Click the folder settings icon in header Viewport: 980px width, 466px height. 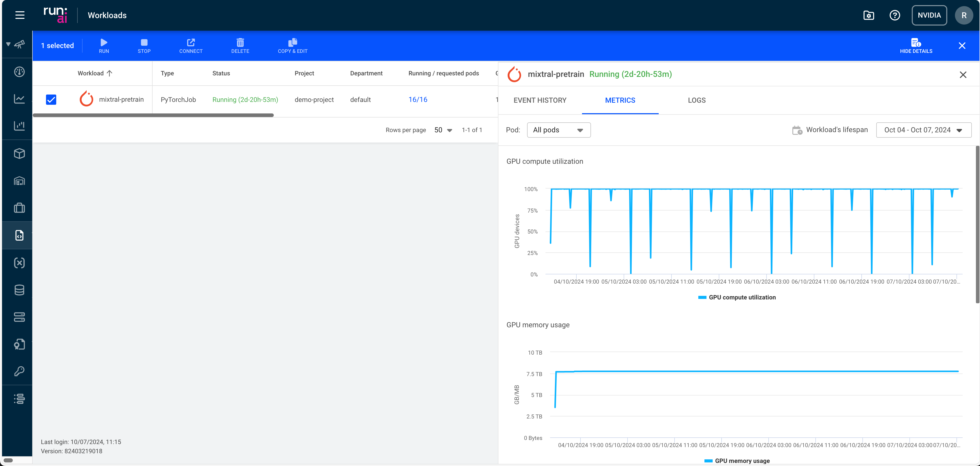click(869, 15)
